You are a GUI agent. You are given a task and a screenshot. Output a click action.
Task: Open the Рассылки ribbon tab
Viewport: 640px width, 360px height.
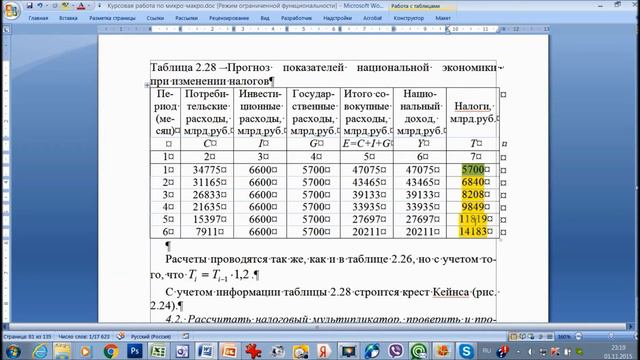click(186, 18)
